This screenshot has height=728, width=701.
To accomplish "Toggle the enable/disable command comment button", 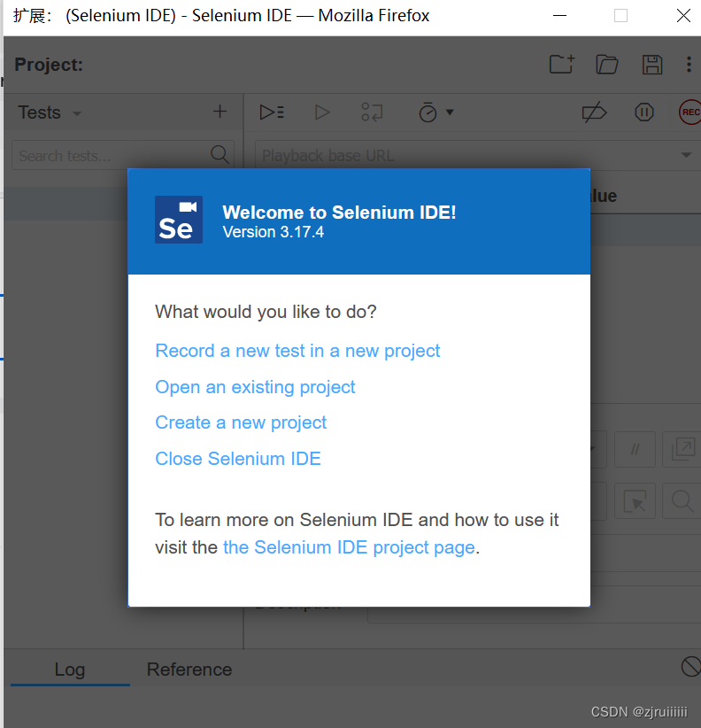I will point(635,449).
